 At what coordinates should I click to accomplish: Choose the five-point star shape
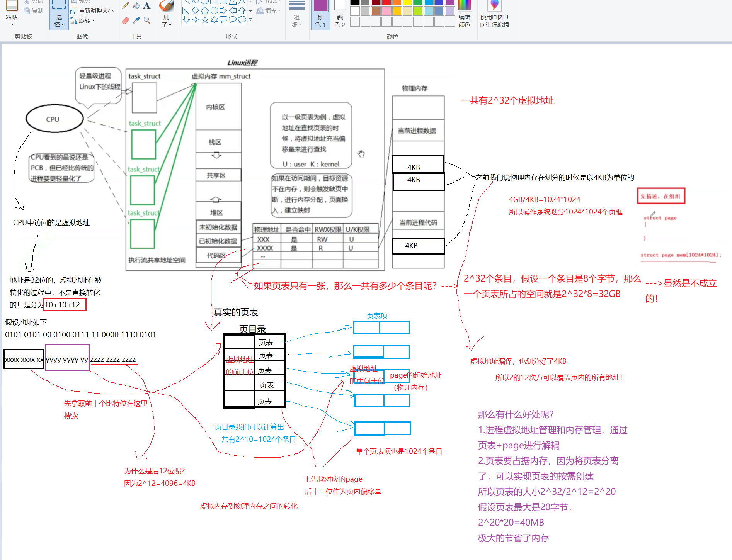tap(204, 20)
